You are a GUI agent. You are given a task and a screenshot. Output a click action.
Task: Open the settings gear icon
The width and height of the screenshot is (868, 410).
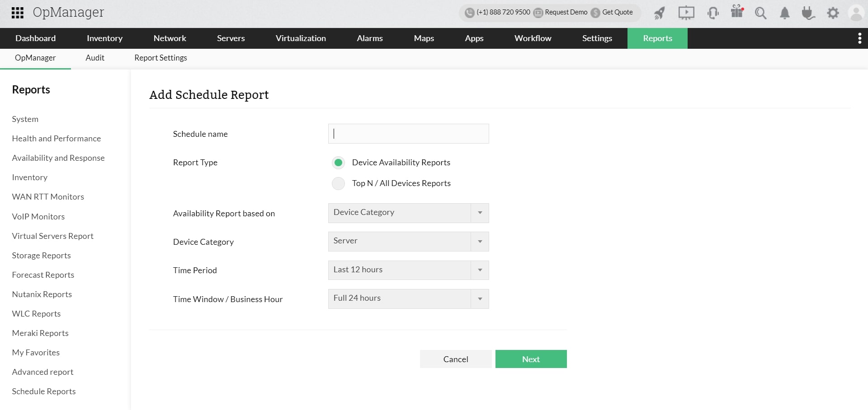[x=833, y=13]
